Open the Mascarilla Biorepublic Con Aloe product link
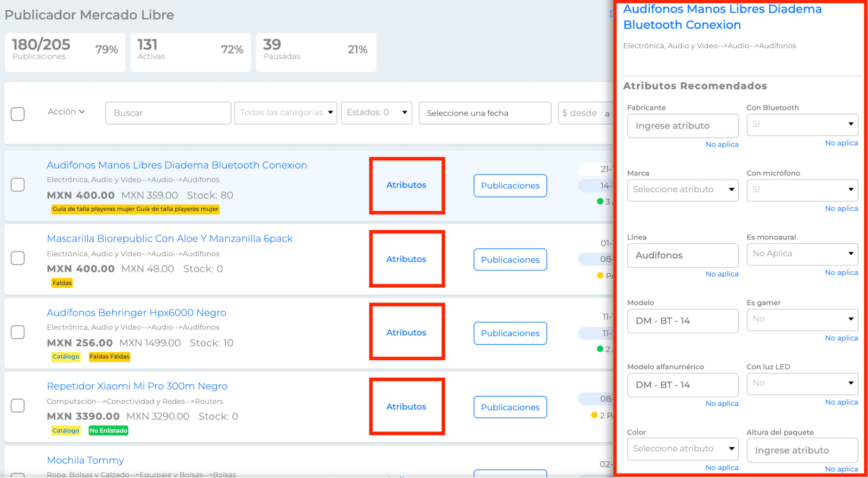Image resolution: width=868 pixels, height=478 pixels. pos(169,238)
